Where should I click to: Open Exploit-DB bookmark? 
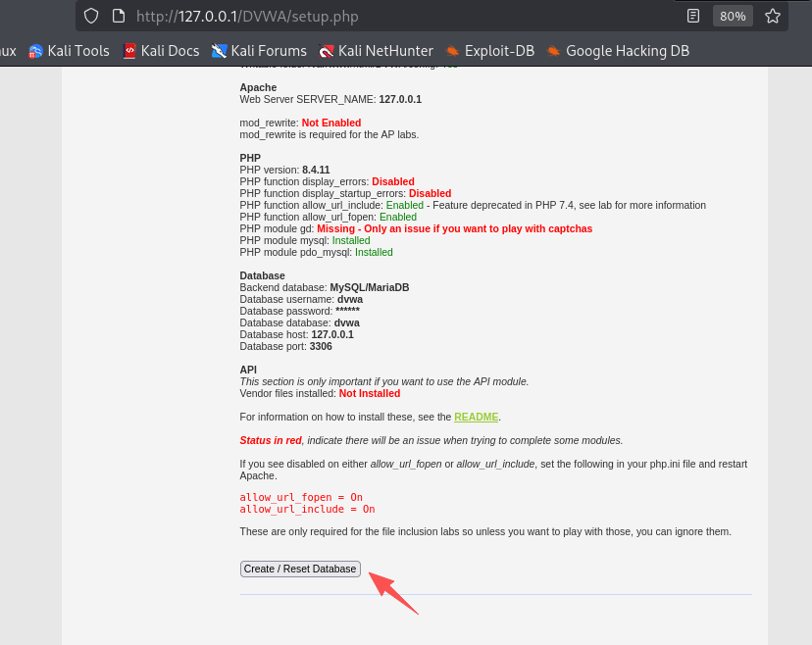490,51
